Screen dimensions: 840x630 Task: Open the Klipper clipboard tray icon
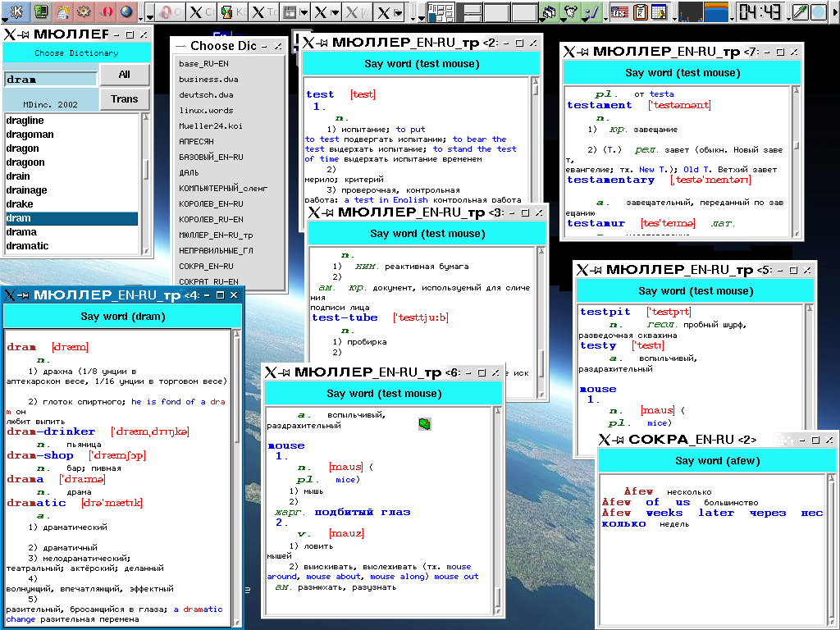point(640,11)
